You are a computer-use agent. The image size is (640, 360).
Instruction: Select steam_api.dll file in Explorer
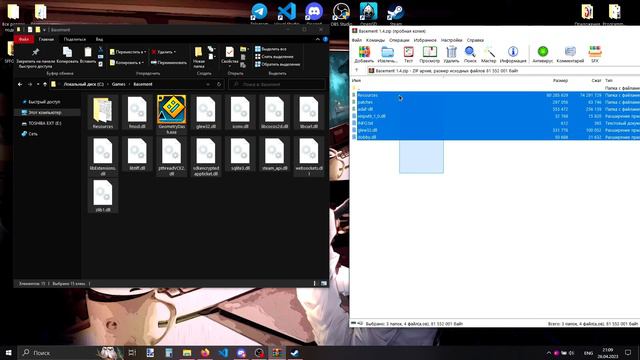click(274, 154)
